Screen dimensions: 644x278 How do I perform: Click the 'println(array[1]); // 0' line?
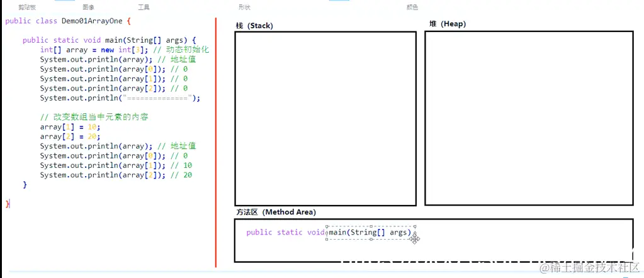(x=114, y=79)
